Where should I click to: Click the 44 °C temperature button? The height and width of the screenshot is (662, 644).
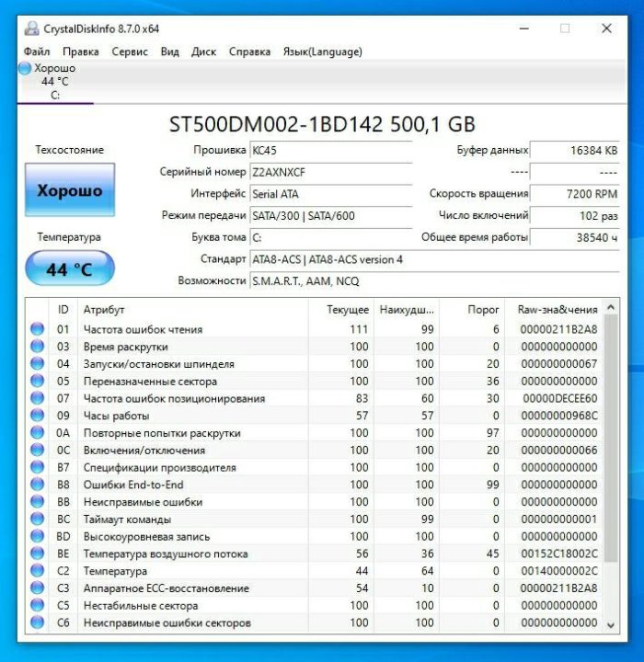point(70,269)
